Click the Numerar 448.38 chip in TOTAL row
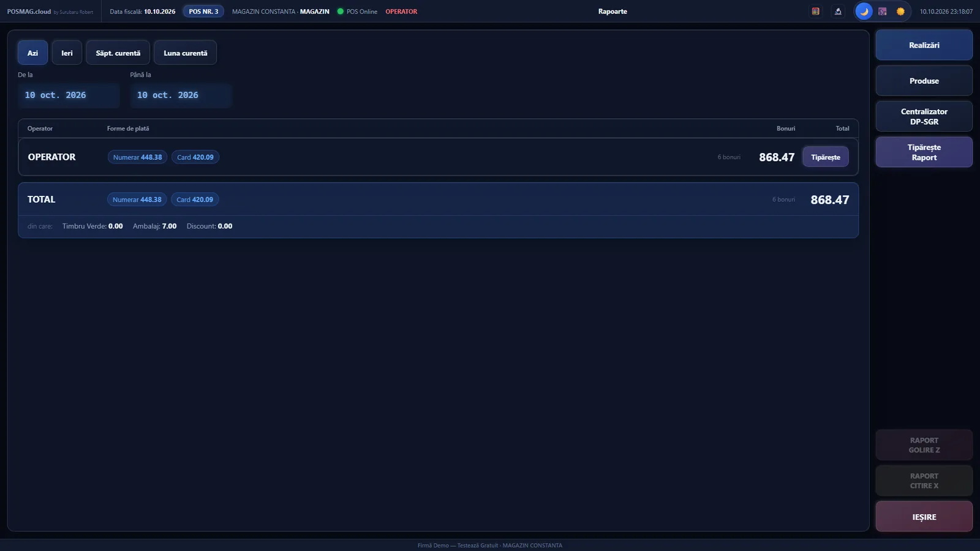This screenshot has height=551, width=980. (137, 200)
